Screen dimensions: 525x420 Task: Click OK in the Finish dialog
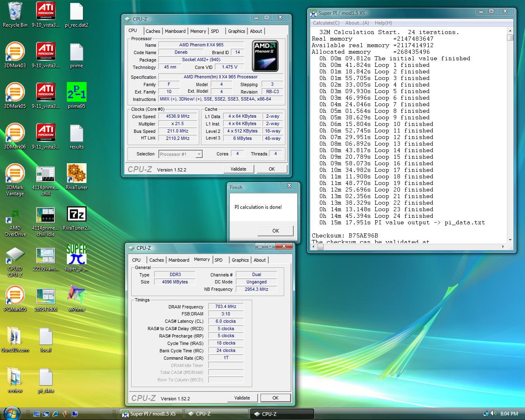coord(275,231)
